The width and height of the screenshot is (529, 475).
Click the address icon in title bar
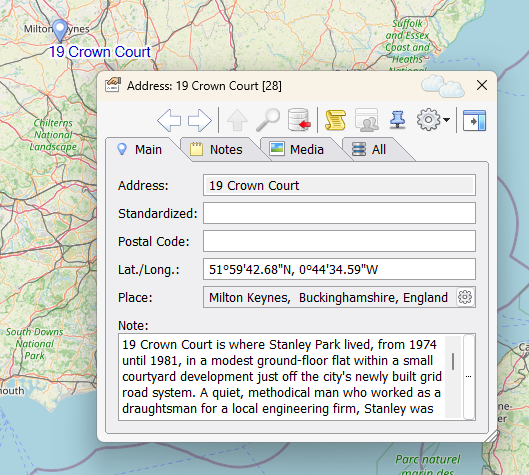pos(113,85)
